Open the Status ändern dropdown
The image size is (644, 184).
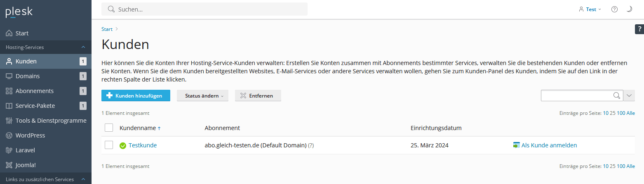[202, 95]
